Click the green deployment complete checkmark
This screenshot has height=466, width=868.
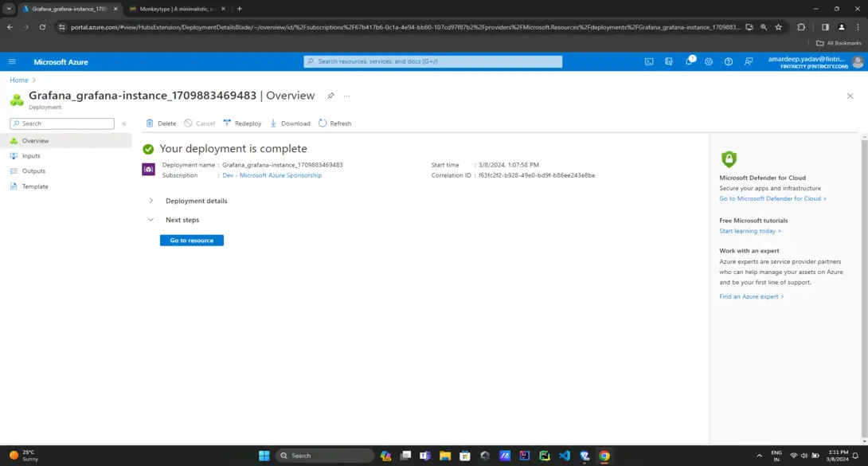point(148,149)
